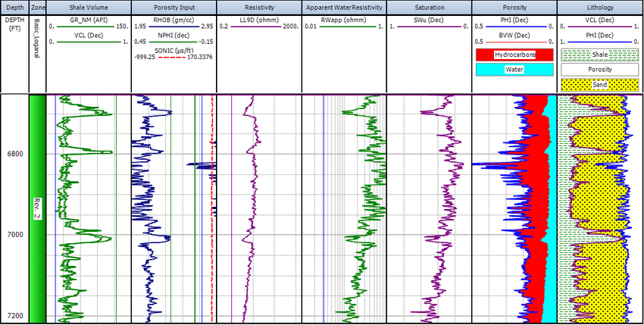Click the GR_NM (API) curve label
This screenshot has width=644, height=325.
(x=89, y=20)
